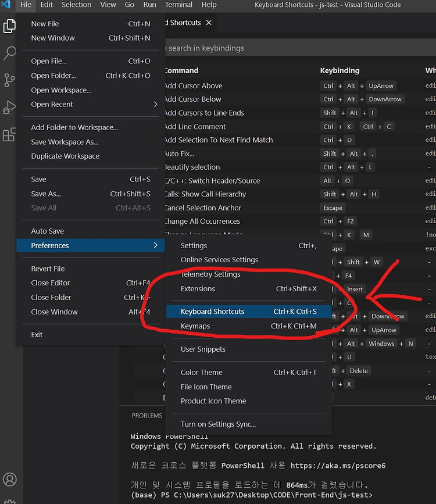Image resolution: width=436 pixels, height=504 pixels.
Task: Choose Exit from File menu
Action: click(91, 335)
